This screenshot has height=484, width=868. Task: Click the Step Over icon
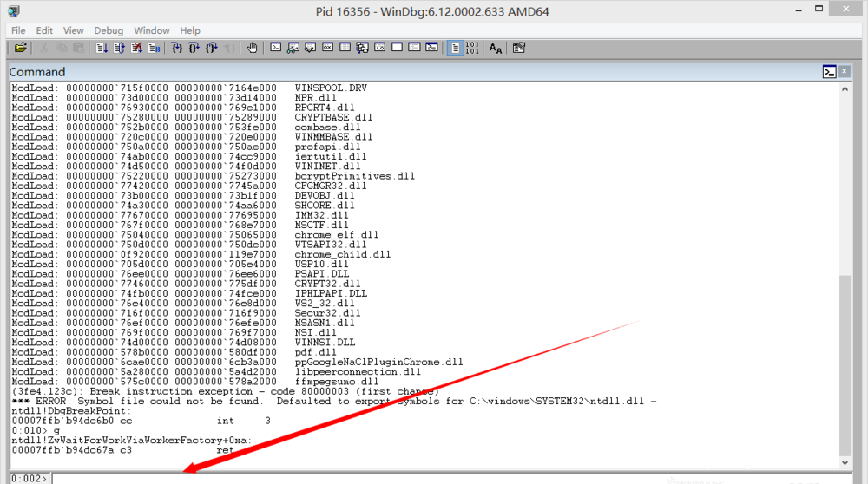[194, 48]
